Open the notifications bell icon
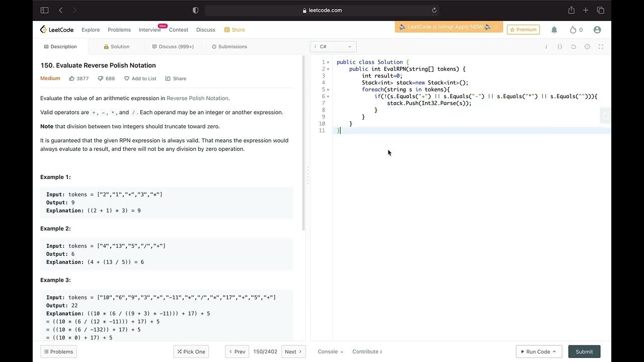644x362 pixels. (554, 30)
